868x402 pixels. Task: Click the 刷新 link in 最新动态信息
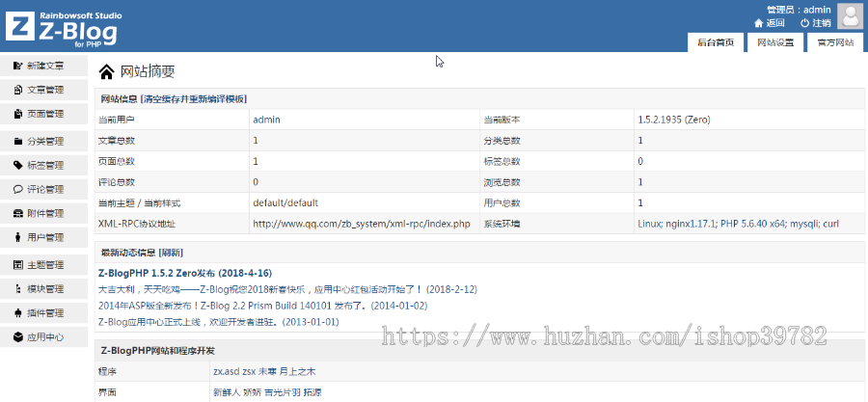point(171,253)
